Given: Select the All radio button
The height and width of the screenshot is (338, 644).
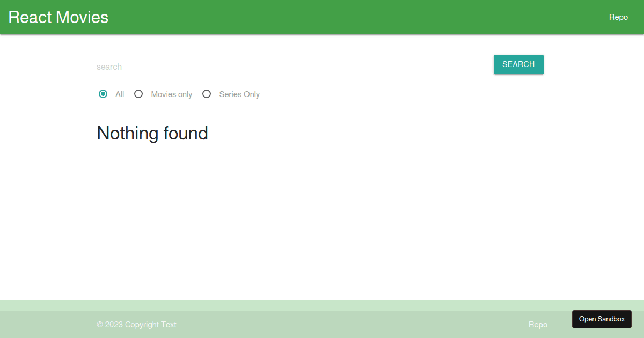Looking at the screenshot, I should point(103,94).
